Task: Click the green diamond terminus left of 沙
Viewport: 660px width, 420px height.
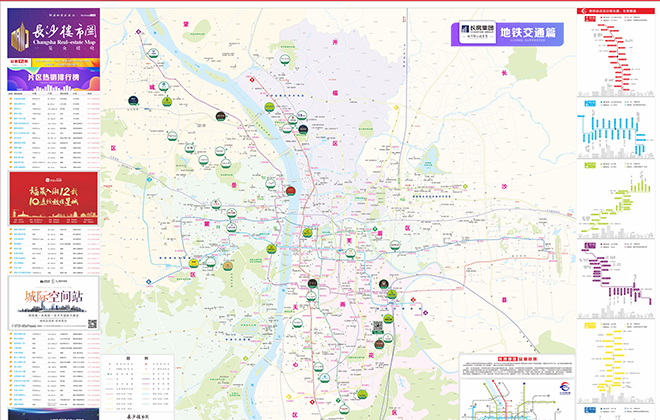Action: [x=465, y=186]
